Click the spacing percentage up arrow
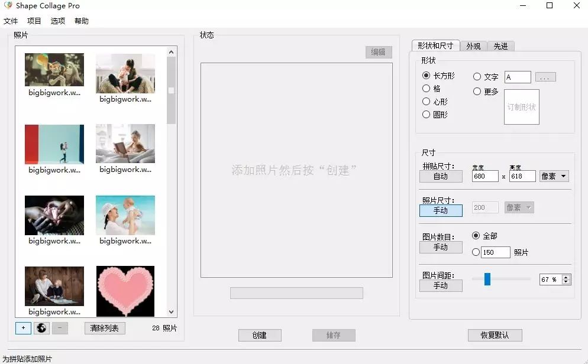588x364 pixels. click(x=566, y=277)
